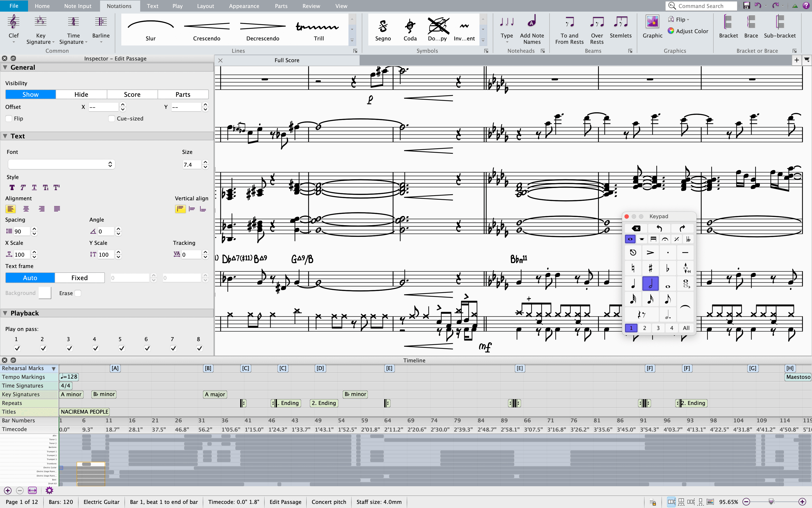The image size is (812, 508).
Task: Select the natural accidental on Keypad
Action: pos(633,268)
